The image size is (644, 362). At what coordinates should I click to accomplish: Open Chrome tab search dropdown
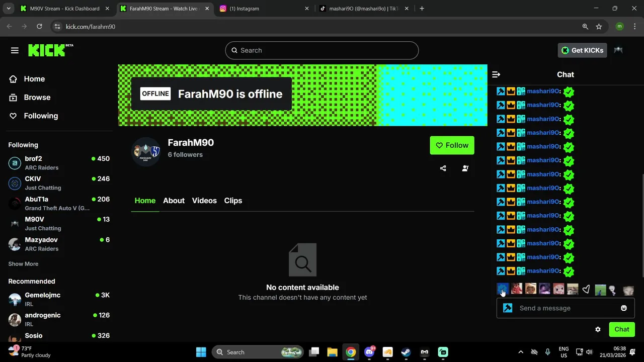coord(8,9)
